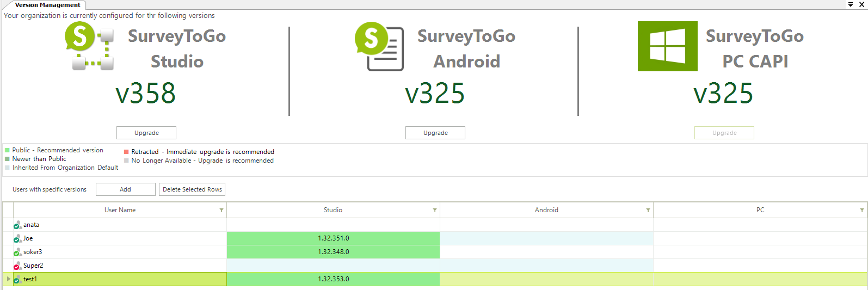Click the Newer than Public legend swatch
868x290 pixels.
point(7,159)
